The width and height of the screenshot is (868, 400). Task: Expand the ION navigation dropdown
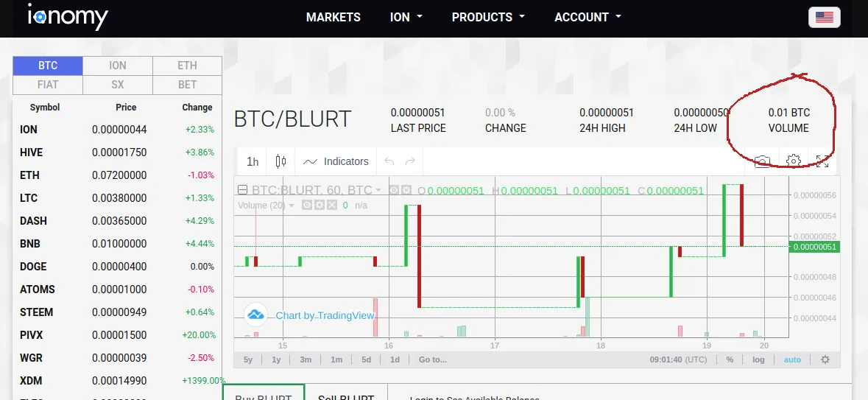[x=406, y=17]
